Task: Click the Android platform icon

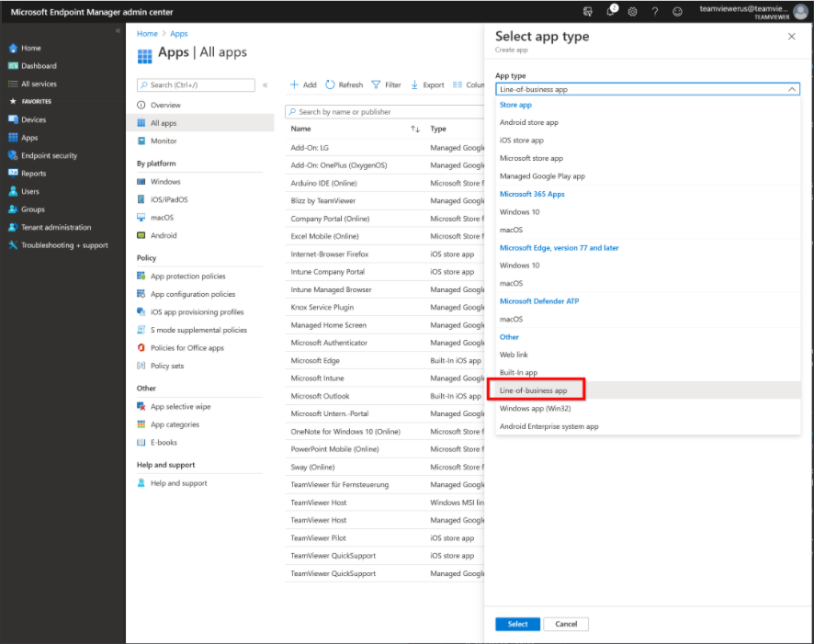Action: (141, 235)
